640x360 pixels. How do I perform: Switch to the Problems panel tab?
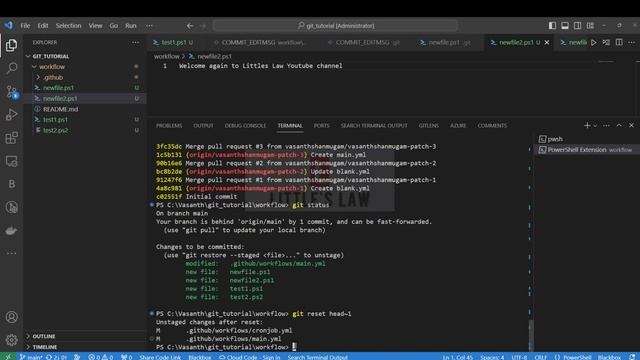tap(169, 126)
